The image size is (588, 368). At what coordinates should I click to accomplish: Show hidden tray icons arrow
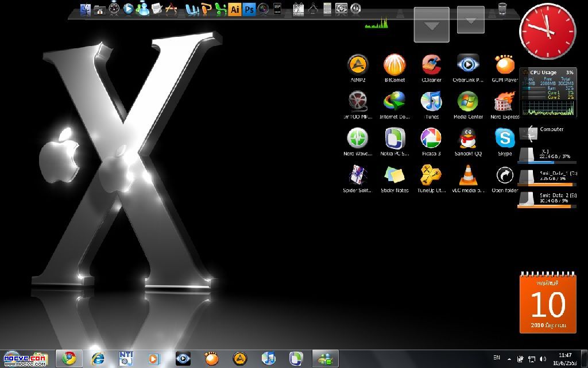(x=509, y=359)
